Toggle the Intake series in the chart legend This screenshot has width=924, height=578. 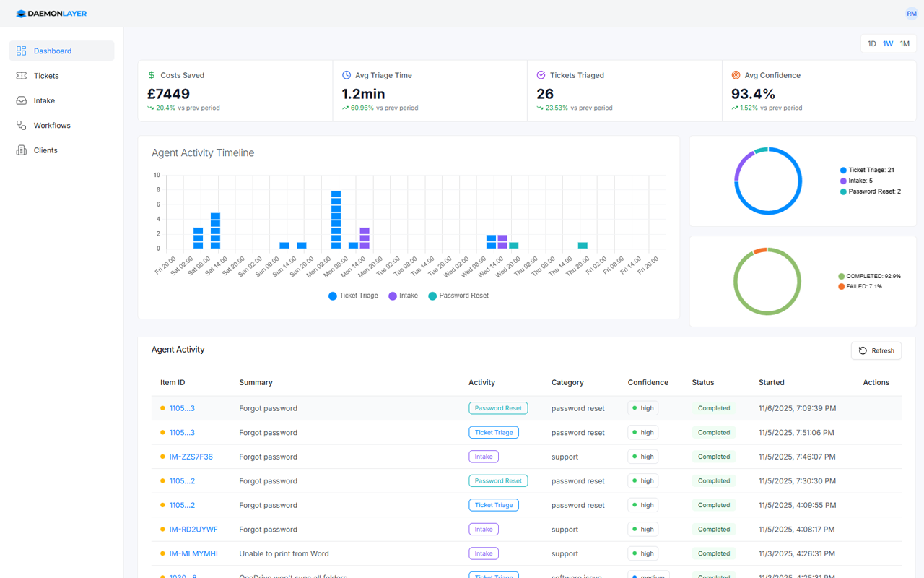coord(402,295)
